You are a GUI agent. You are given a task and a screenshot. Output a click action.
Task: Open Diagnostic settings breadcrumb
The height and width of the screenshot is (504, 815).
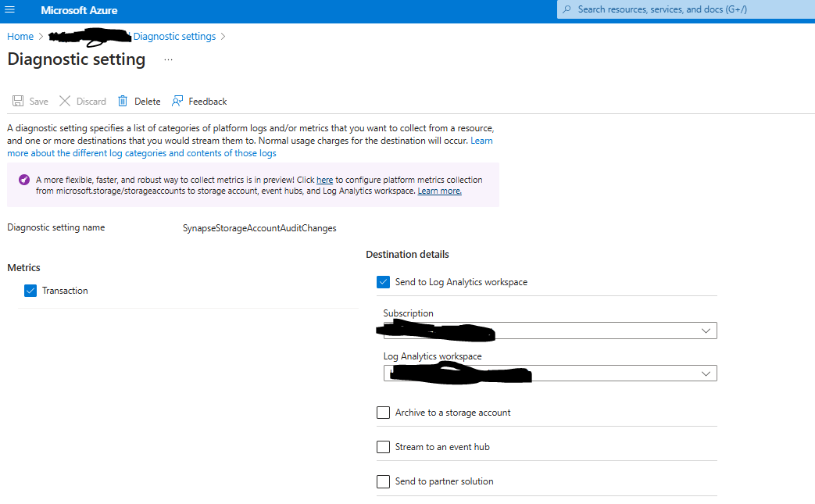(175, 37)
